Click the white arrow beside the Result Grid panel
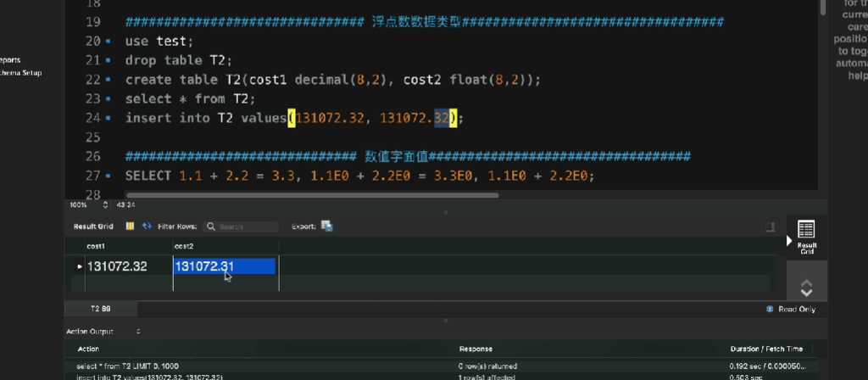The height and width of the screenshot is (380, 868). tap(789, 241)
